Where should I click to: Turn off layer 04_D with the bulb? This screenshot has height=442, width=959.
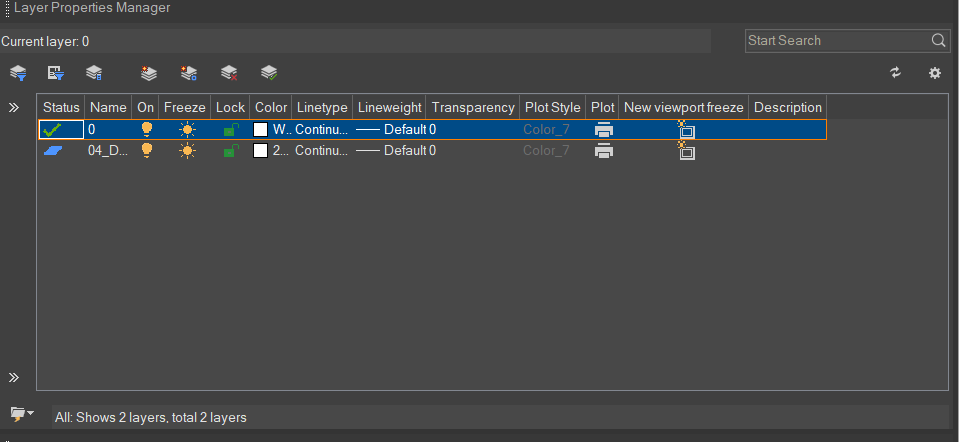146,150
